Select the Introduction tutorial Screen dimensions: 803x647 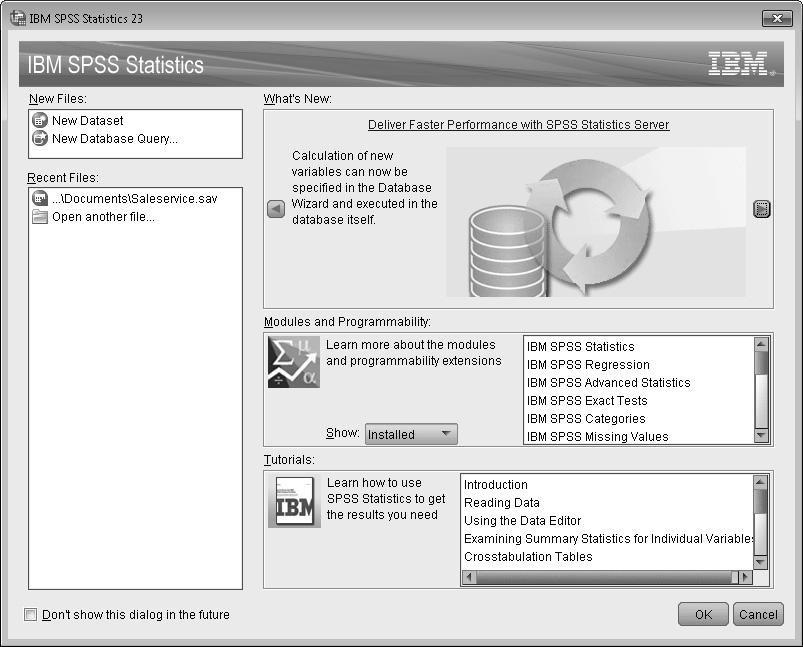click(496, 485)
